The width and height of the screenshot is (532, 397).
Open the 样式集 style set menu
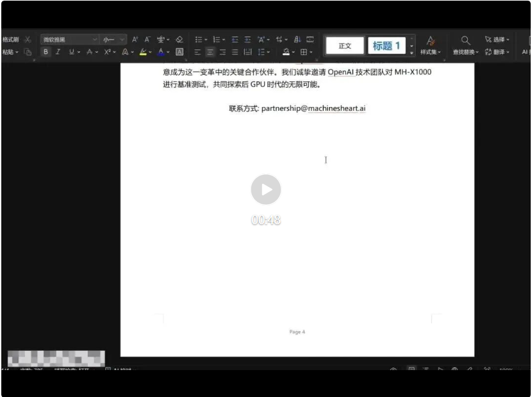tap(430, 45)
